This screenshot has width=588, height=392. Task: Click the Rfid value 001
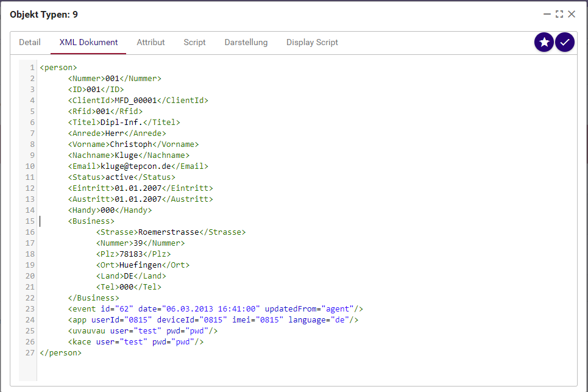tap(103, 112)
